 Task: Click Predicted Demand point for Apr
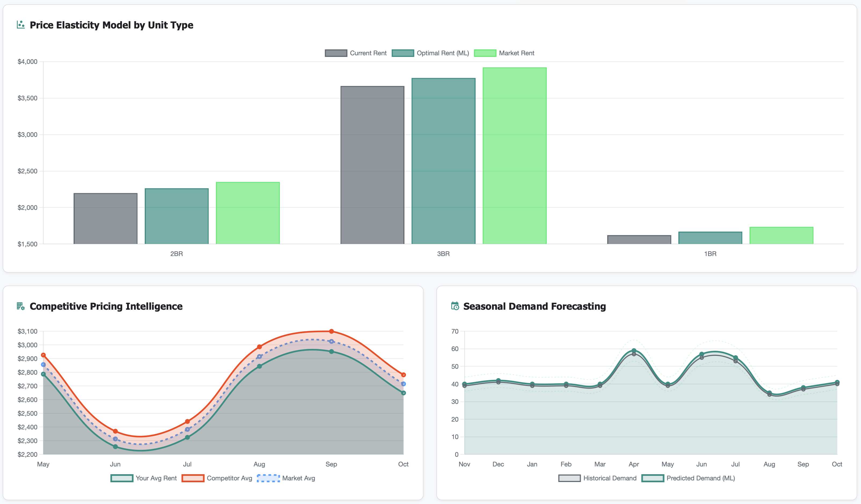pos(634,351)
